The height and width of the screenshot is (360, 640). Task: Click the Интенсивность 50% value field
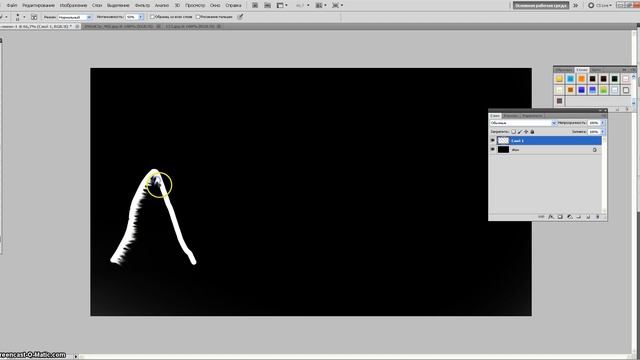131,17
